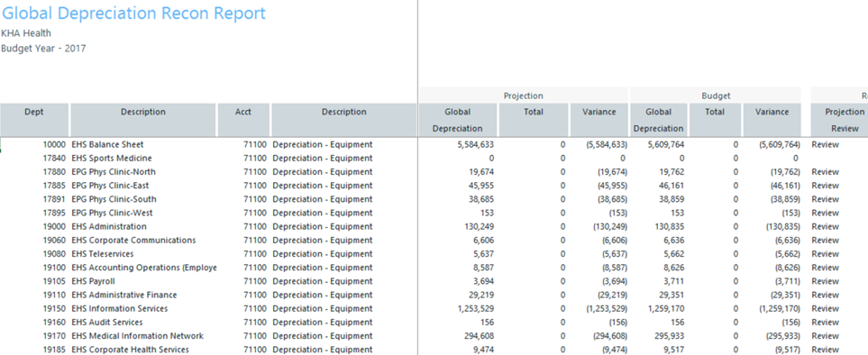
Task: Select the EHS Payroll row description
Action: [93, 281]
